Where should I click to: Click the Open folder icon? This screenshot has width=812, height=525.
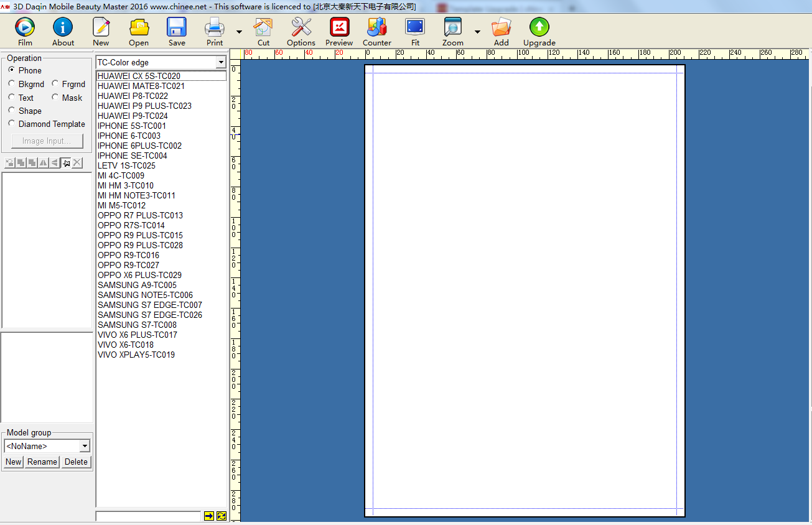tap(139, 27)
